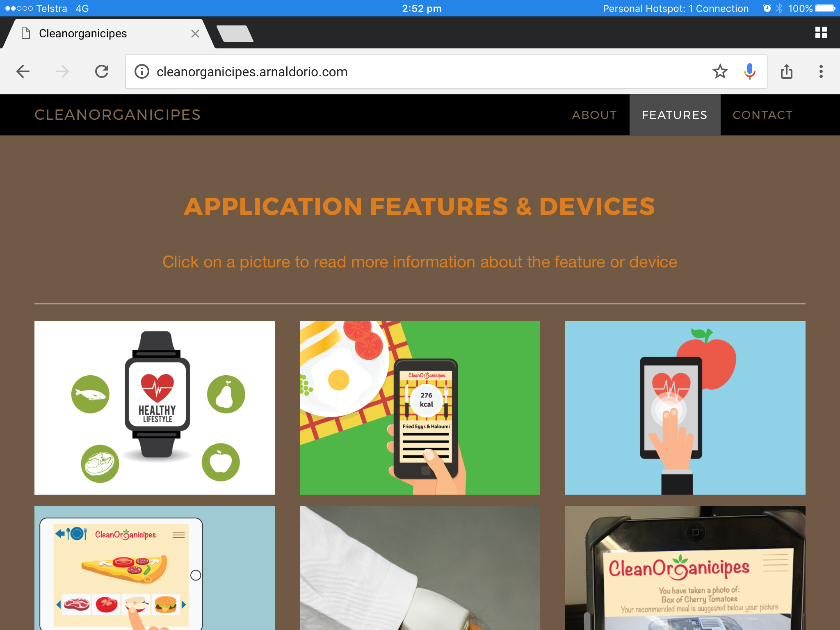
Task: Open the tablet and apple picture
Action: 685,408
